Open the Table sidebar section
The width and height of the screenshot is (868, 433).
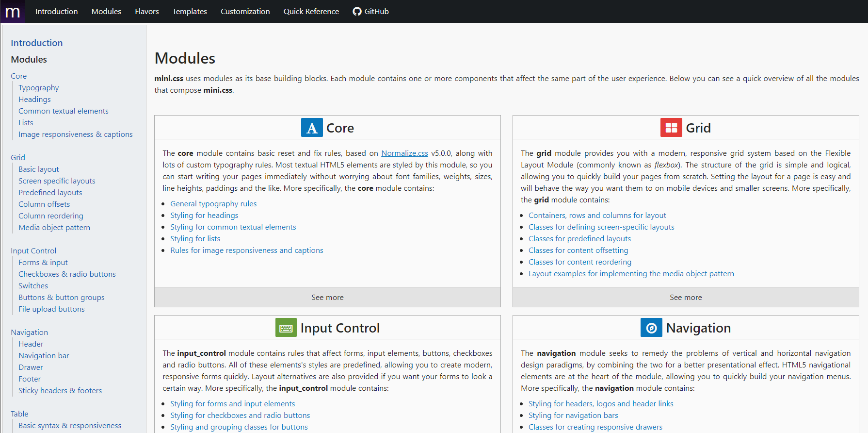(x=19, y=414)
